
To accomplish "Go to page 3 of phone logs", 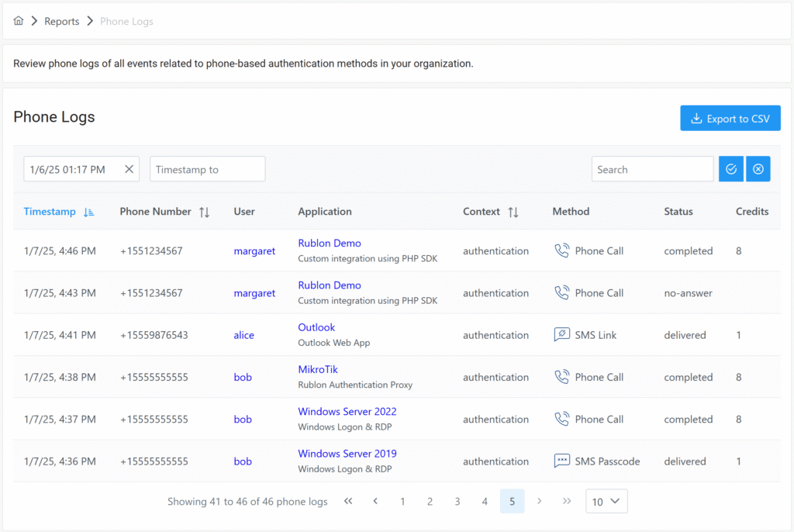I will (x=457, y=501).
